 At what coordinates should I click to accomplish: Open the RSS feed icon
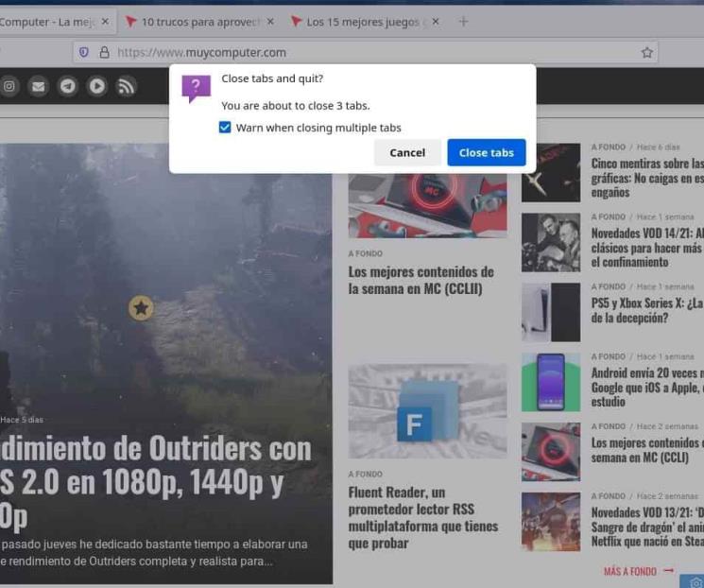click(x=126, y=86)
